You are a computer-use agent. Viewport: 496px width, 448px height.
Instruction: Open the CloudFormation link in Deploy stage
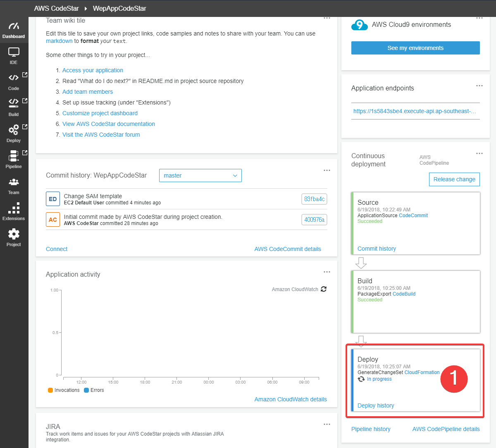tap(422, 372)
